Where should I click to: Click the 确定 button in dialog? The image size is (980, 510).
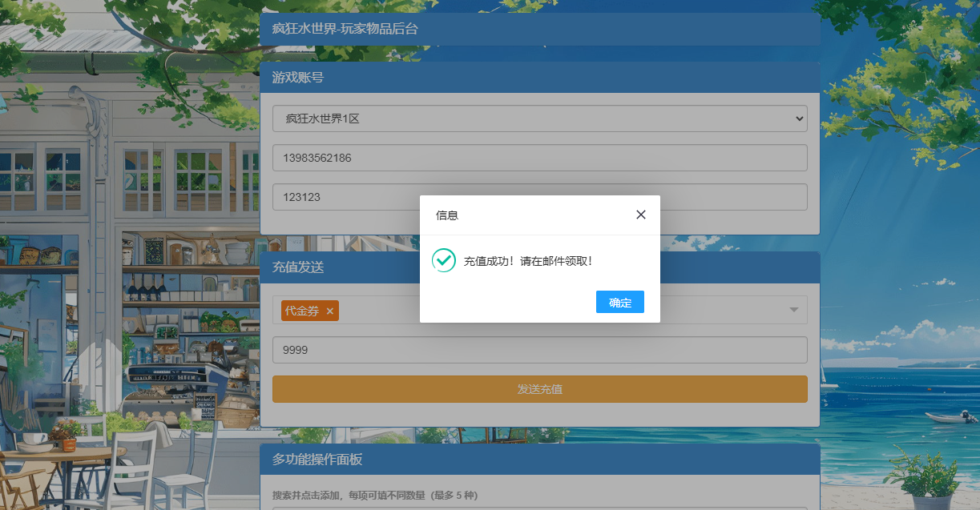620,302
